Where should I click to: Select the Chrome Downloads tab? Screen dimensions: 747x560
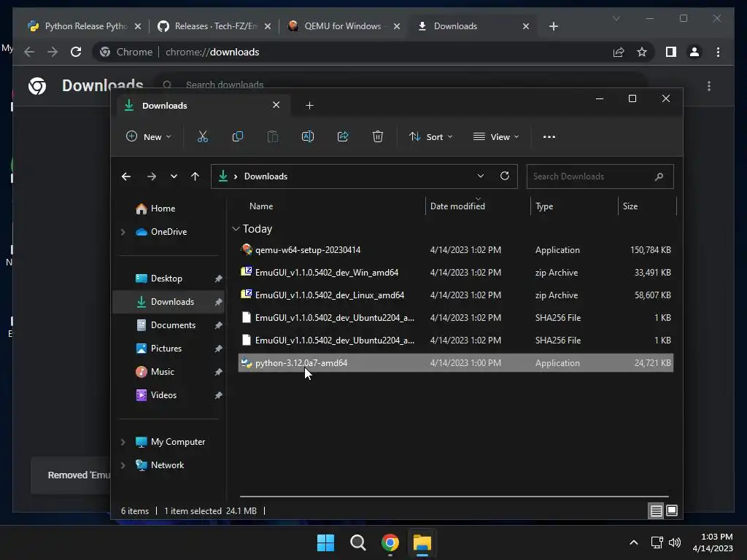(473, 26)
